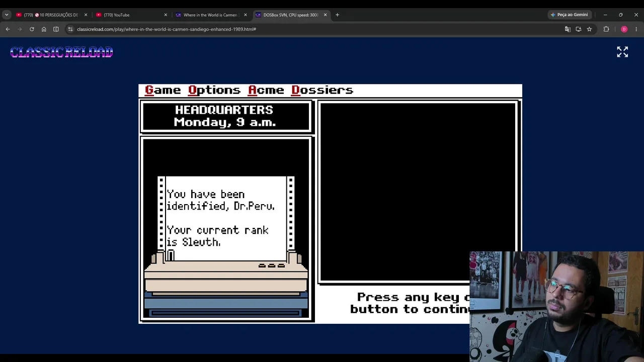The image size is (644, 362).
Task: Click the HEADQUARTERS Monday 9 a.m. panel
Action: point(226,116)
